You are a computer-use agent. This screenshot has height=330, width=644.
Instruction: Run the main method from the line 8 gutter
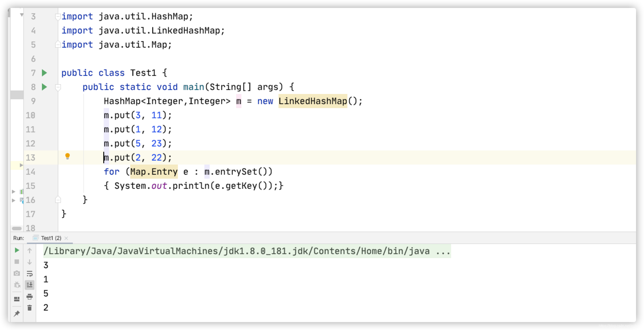pos(45,87)
